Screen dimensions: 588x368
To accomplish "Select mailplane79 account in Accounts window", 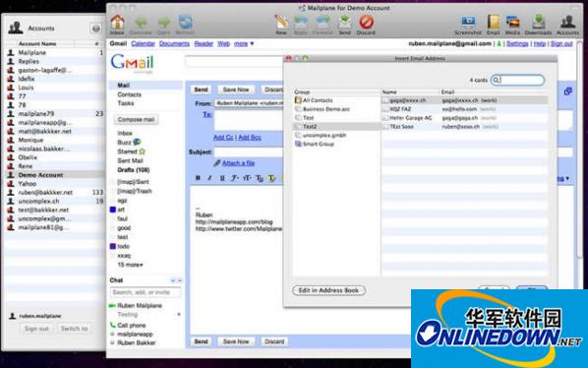I will pos(55,114).
